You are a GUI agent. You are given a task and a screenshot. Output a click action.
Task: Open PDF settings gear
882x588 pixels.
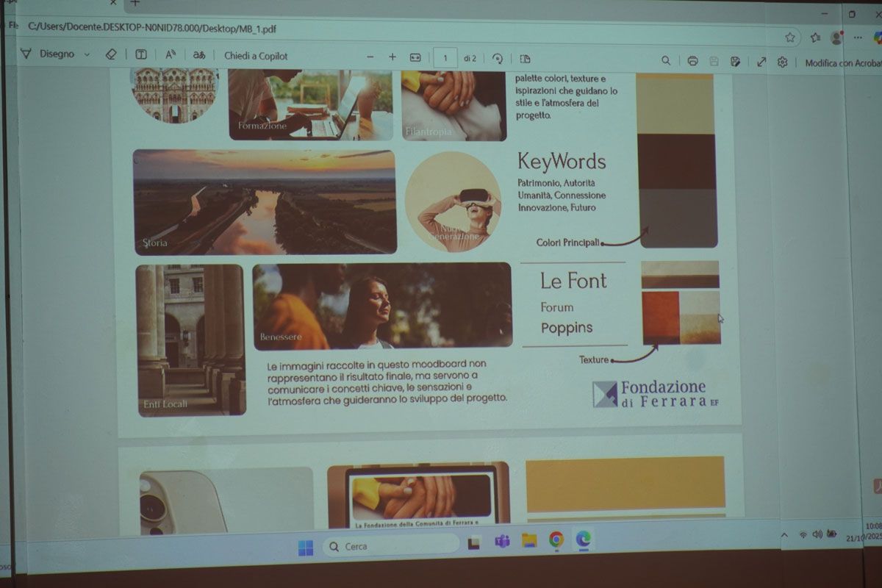(x=783, y=62)
